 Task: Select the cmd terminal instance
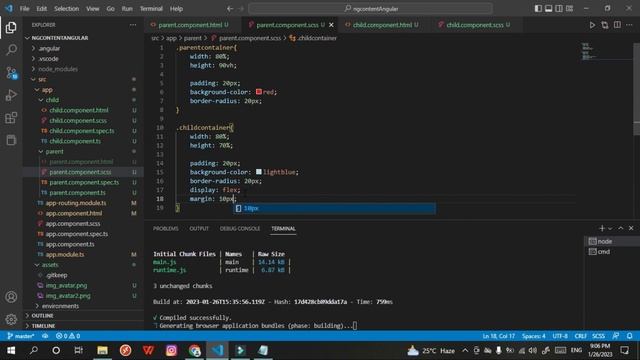coord(612,252)
